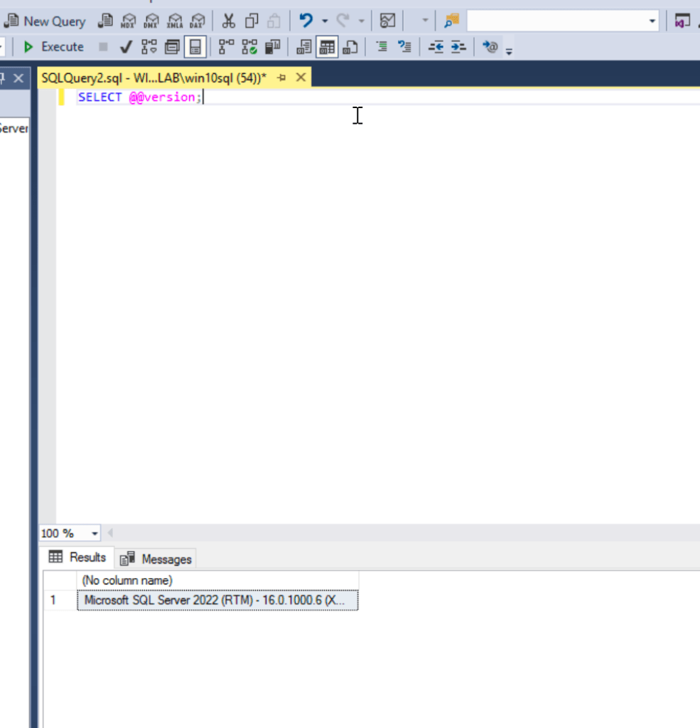Click the Cut scissors icon
This screenshot has height=728, width=700.
pos(228,21)
